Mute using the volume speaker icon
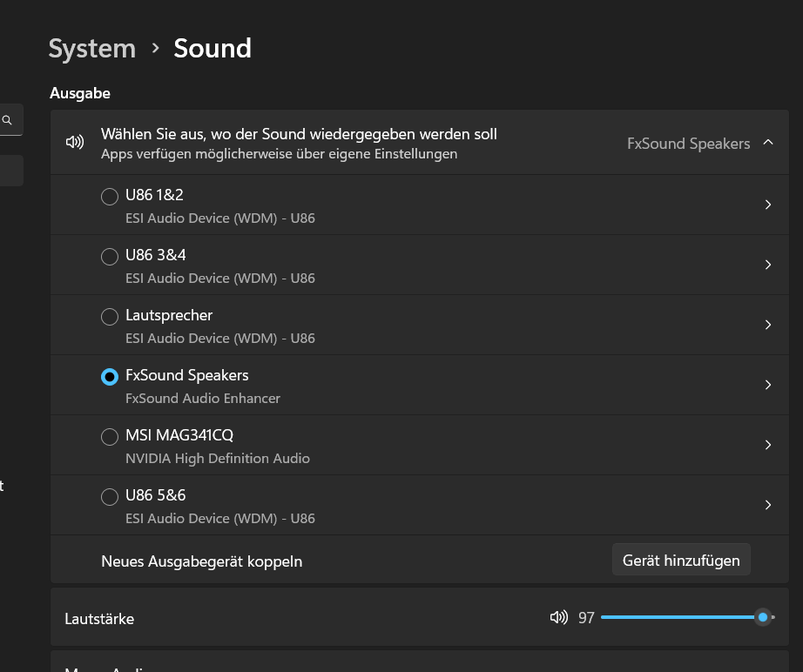 pos(558,617)
